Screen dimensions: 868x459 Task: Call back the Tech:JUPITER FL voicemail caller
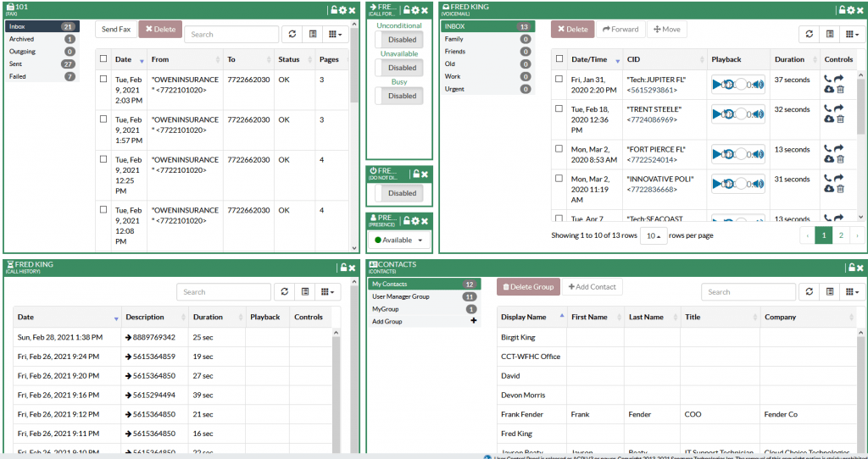pos(827,79)
